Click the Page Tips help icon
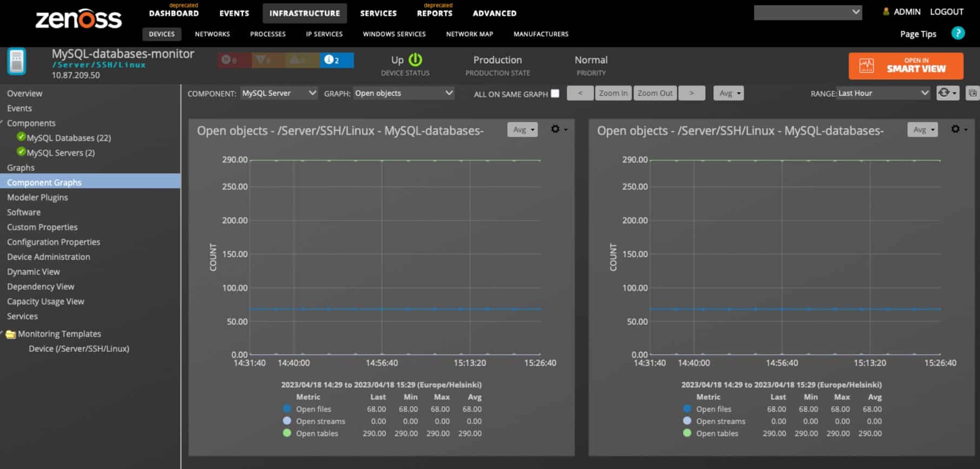 (x=958, y=33)
